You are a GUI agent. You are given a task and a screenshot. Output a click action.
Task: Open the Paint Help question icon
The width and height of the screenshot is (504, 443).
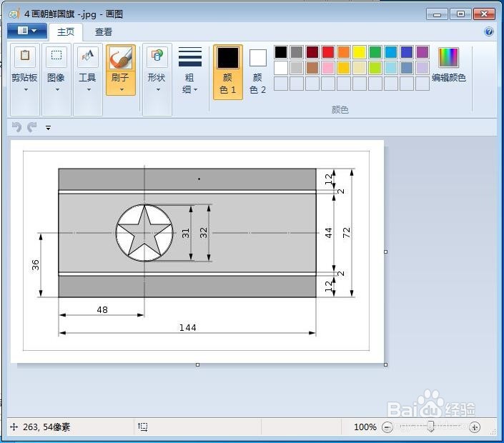click(488, 31)
